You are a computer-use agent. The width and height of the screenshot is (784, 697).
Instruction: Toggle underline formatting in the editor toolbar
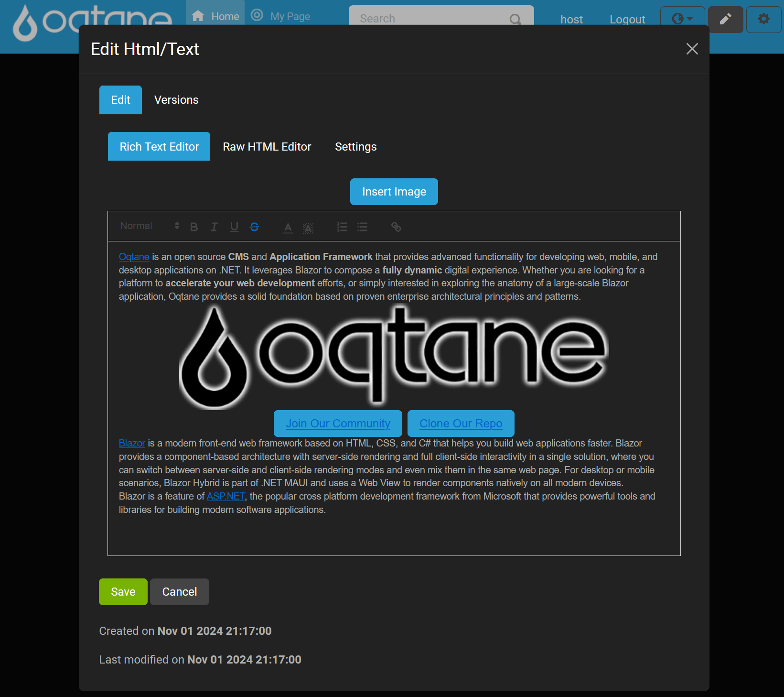pyautogui.click(x=234, y=227)
